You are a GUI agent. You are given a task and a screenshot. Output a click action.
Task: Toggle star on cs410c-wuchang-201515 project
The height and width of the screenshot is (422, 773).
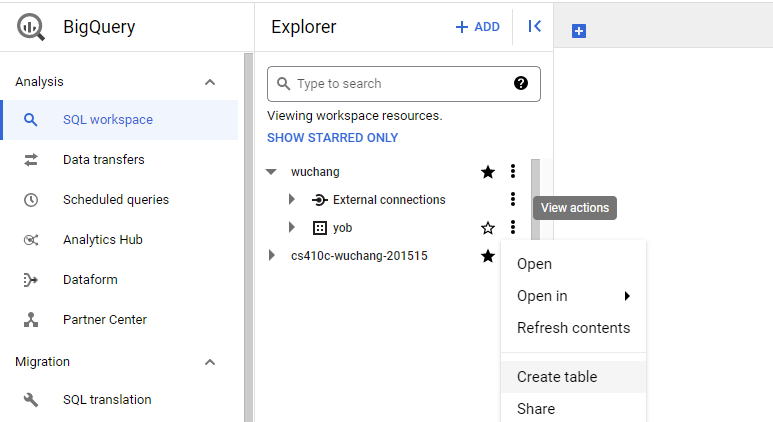click(x=488, y=256)
